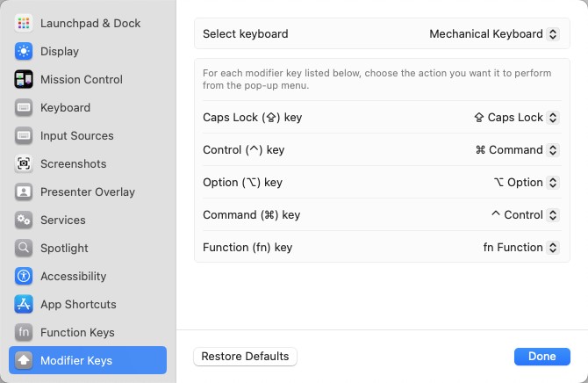Open App Shortcuts category

coord(88,304)
